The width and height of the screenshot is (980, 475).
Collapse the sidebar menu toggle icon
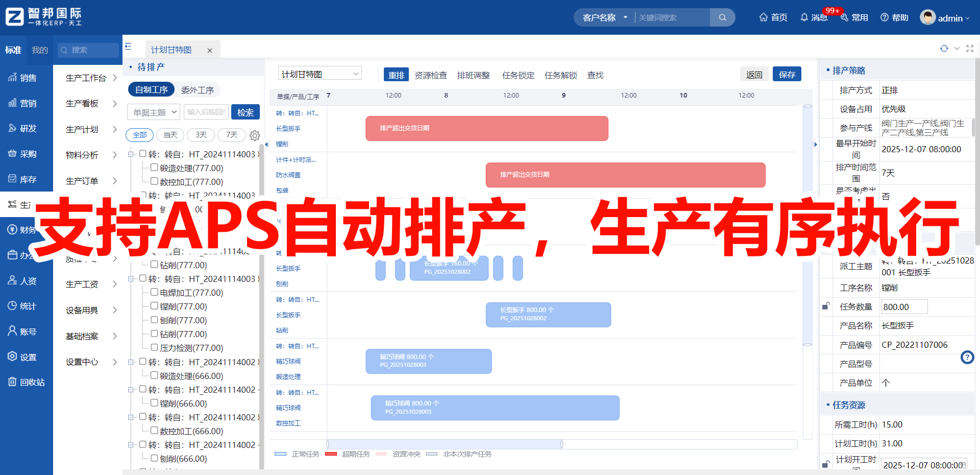(x=128, y=46)
